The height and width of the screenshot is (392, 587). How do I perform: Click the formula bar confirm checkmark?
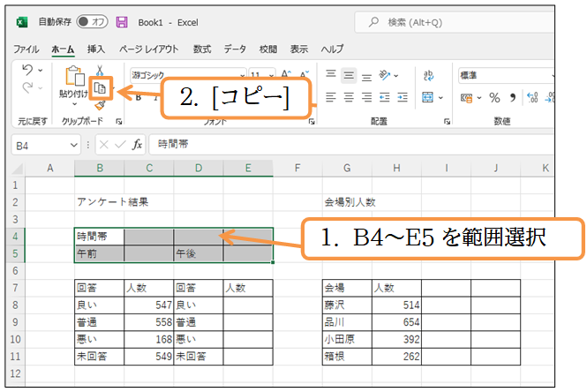click(120, 145)
